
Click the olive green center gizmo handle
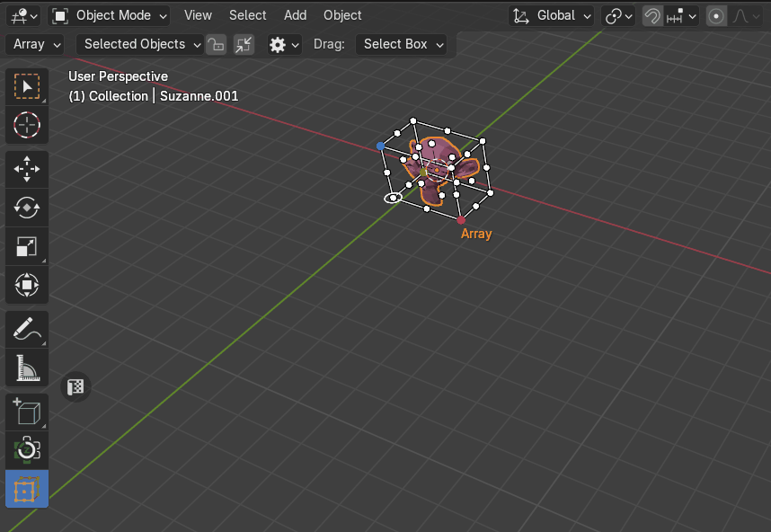pyautogui.click(x=423, y=173)
